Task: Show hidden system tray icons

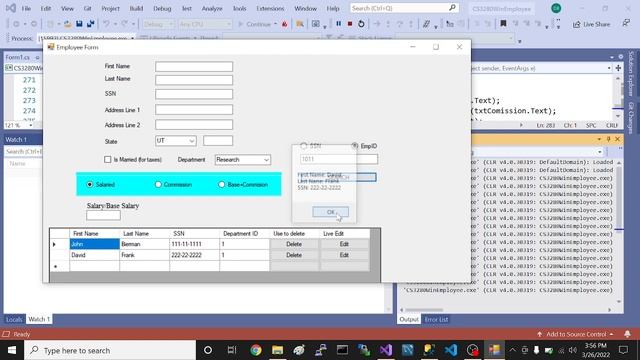Action: coord(513,350)
